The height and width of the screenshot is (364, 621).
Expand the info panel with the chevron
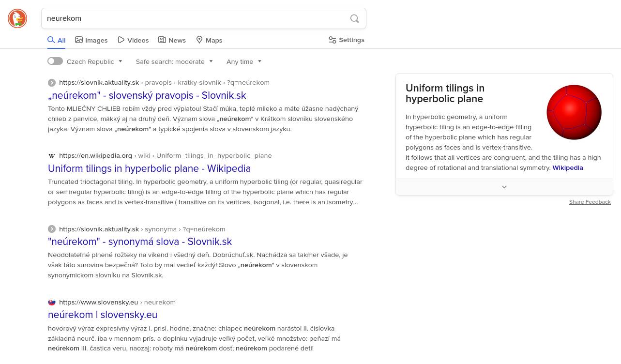[x=504, y=187]
